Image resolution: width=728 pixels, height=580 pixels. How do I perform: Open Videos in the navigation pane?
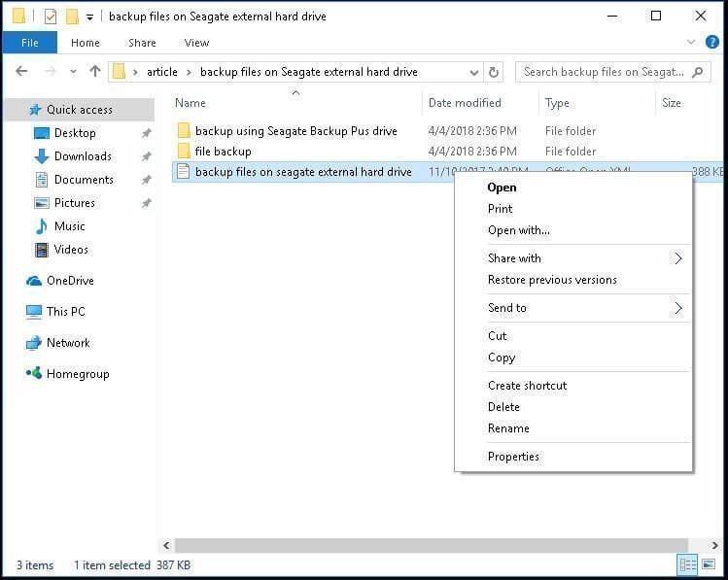tap(71, 250)
